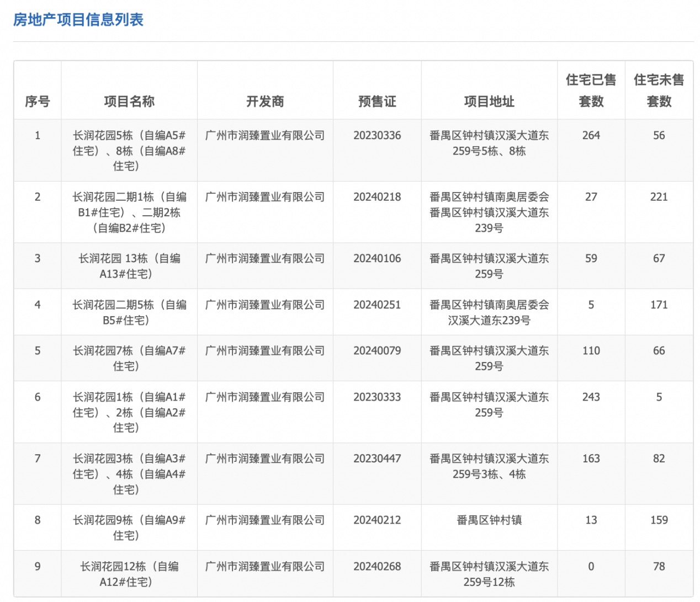Click presale permit number 20230333
This screenshot has width=700, height=602.
point(377,397)
